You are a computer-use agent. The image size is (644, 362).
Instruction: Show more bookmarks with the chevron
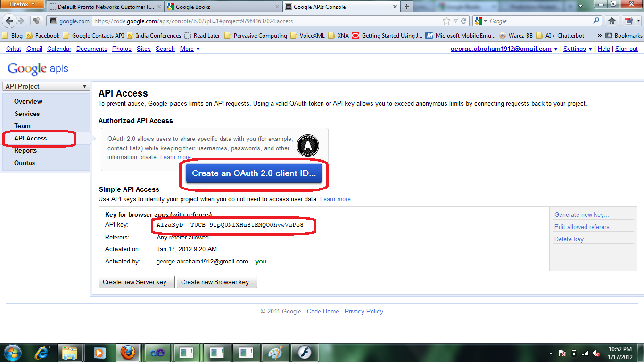coord(600,35)
